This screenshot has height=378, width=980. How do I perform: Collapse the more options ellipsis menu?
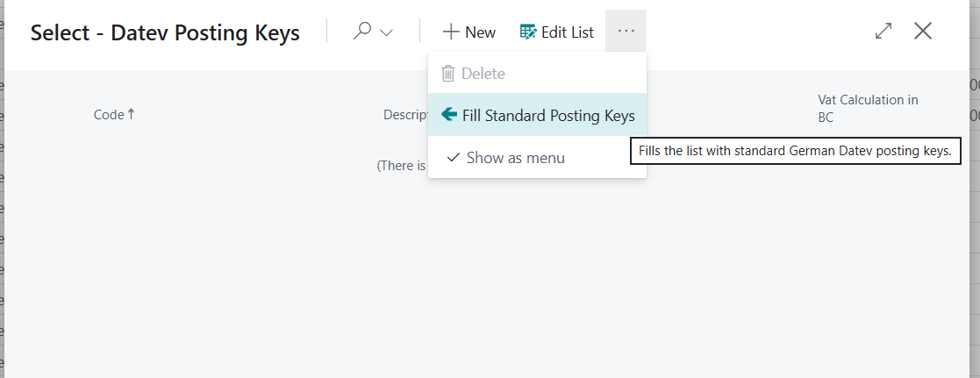tap(626, 31)
